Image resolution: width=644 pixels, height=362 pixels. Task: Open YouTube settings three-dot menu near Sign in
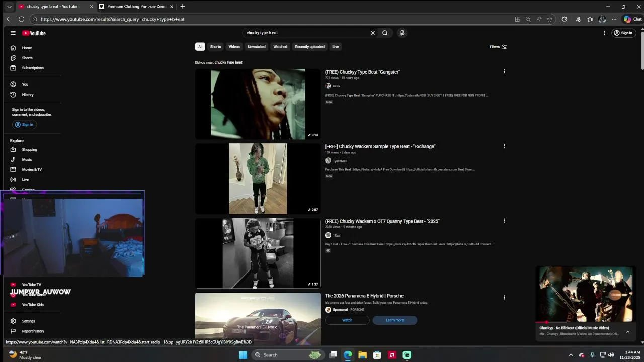pos(604,33)
